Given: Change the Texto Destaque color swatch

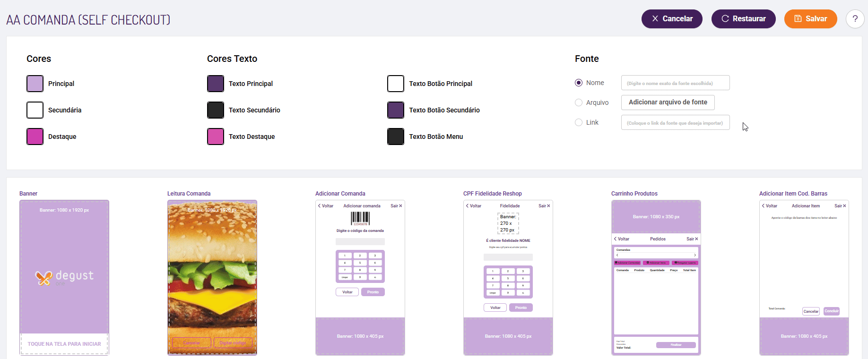Looking at the screenshot, I should 216,137.
